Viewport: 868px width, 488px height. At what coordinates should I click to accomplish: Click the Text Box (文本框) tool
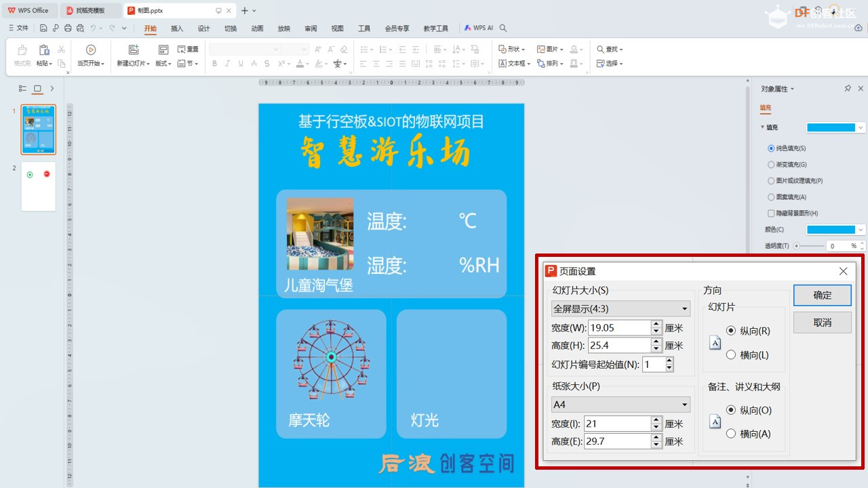pos(514,64)
